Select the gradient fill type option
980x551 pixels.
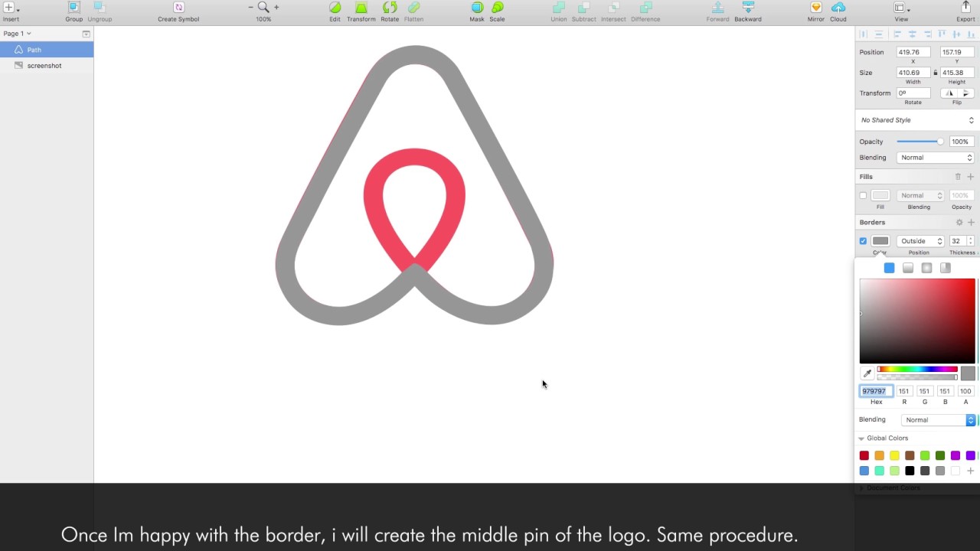pos(907,267)
